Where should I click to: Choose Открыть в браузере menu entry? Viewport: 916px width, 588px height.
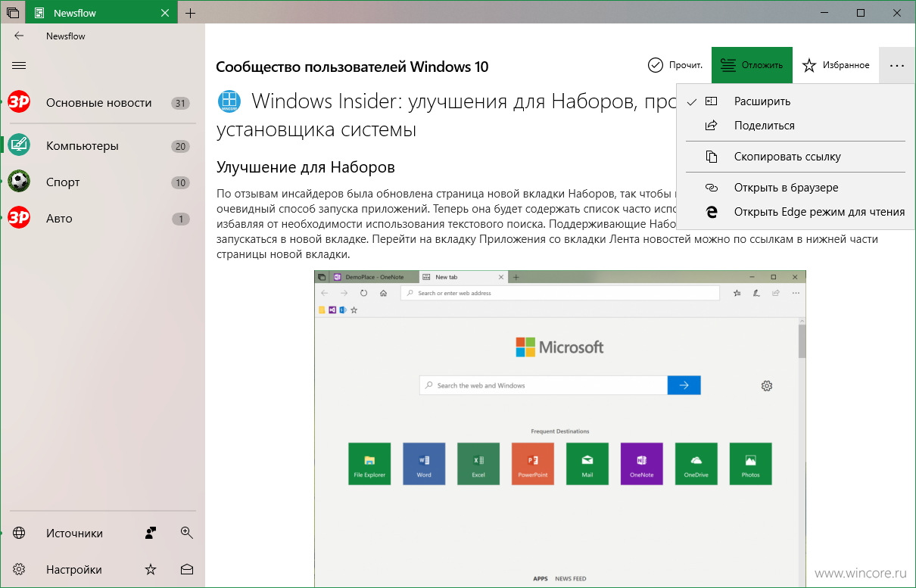pos(796,188)
